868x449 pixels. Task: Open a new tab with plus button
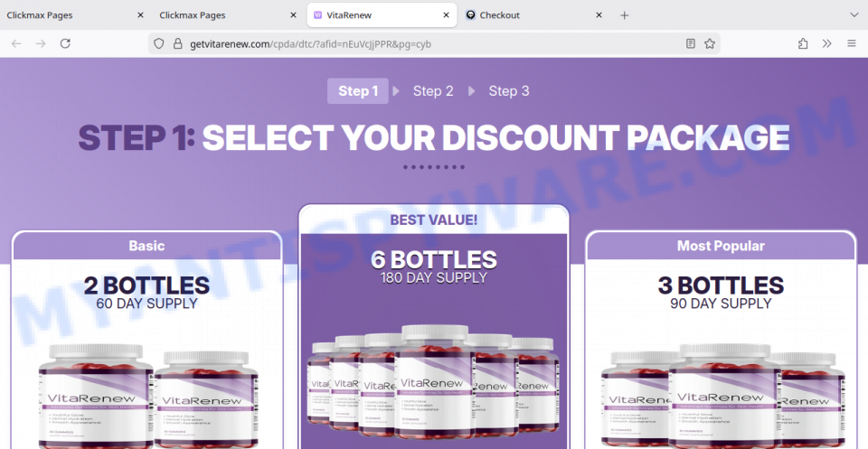click(x=625, y=15)
